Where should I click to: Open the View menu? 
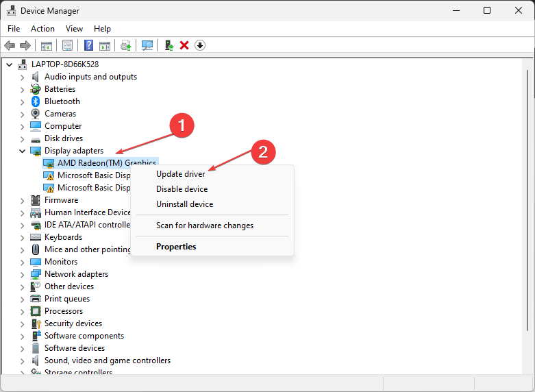click(75, 29)
